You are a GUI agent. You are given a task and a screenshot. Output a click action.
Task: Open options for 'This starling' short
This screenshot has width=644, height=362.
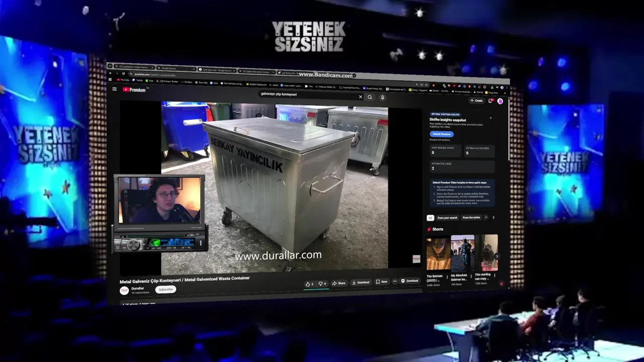[495, 276]
